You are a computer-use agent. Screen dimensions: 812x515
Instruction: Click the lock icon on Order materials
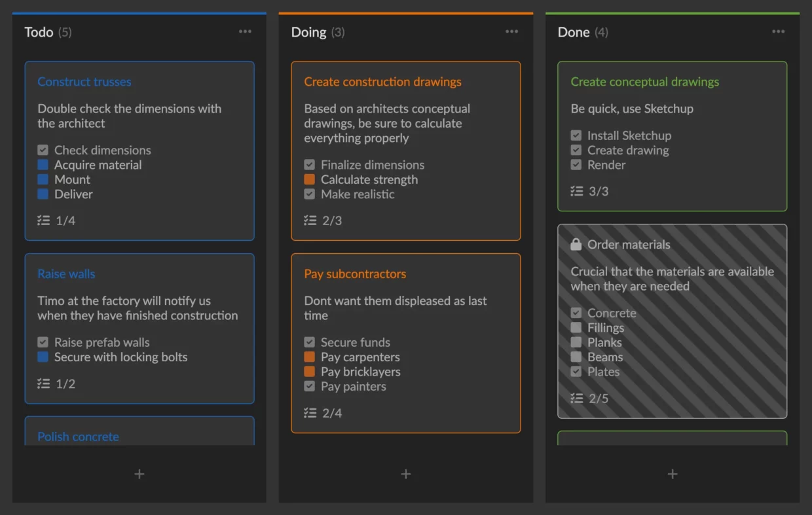coord(576,245)
